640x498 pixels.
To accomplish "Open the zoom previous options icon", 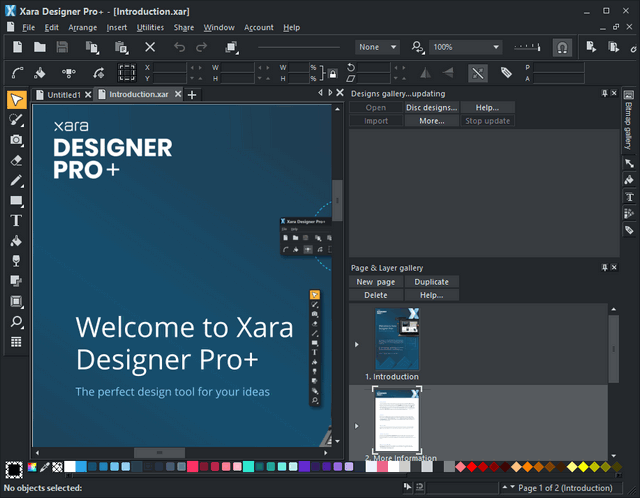I will (x=418, y=47).
